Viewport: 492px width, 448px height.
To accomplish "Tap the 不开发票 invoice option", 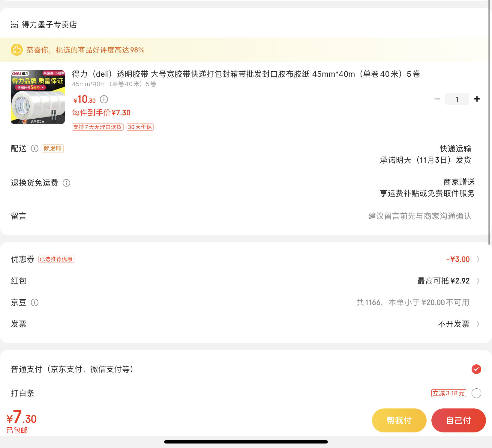I will [x=454, y=324].
